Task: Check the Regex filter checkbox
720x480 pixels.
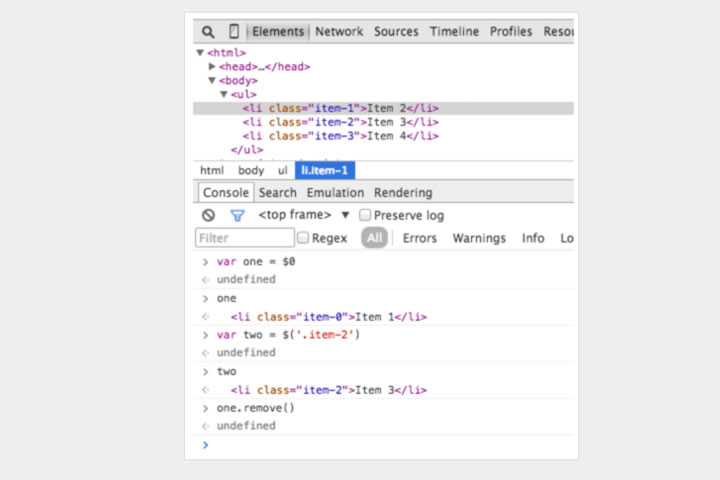Action: coord(303,238)
